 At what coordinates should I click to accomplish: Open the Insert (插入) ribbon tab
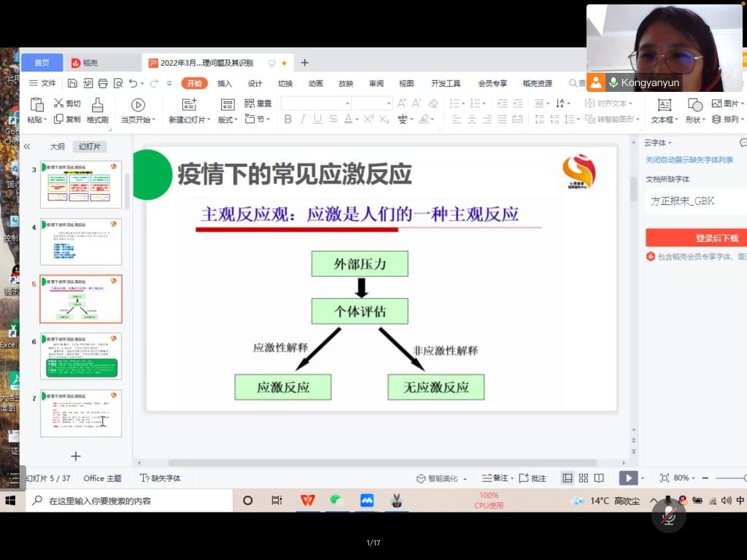(225, 83)
